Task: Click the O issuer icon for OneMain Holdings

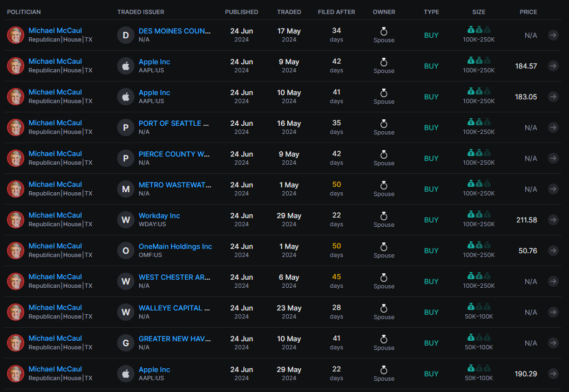Action: point(126,251)
